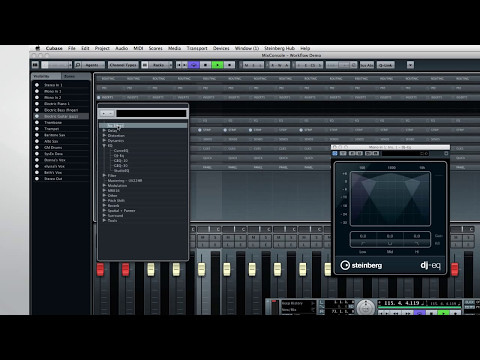This screenshot has width=480, height=360.
Task: Click the Record button in top toolbar
Action: 229,65
